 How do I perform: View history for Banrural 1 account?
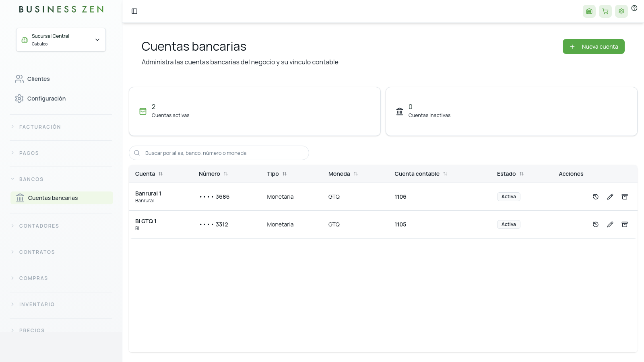(x=596, y=197)
